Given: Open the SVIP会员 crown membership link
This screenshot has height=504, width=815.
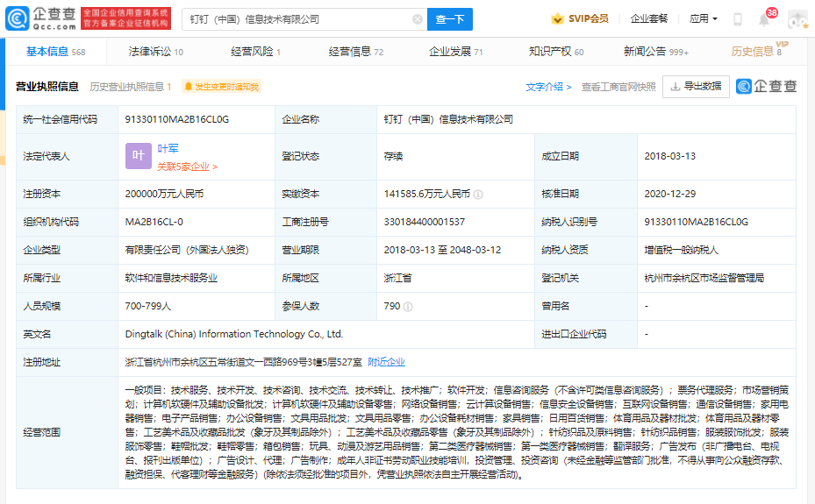Looking at the screenshot, I should tap(580, 18).
